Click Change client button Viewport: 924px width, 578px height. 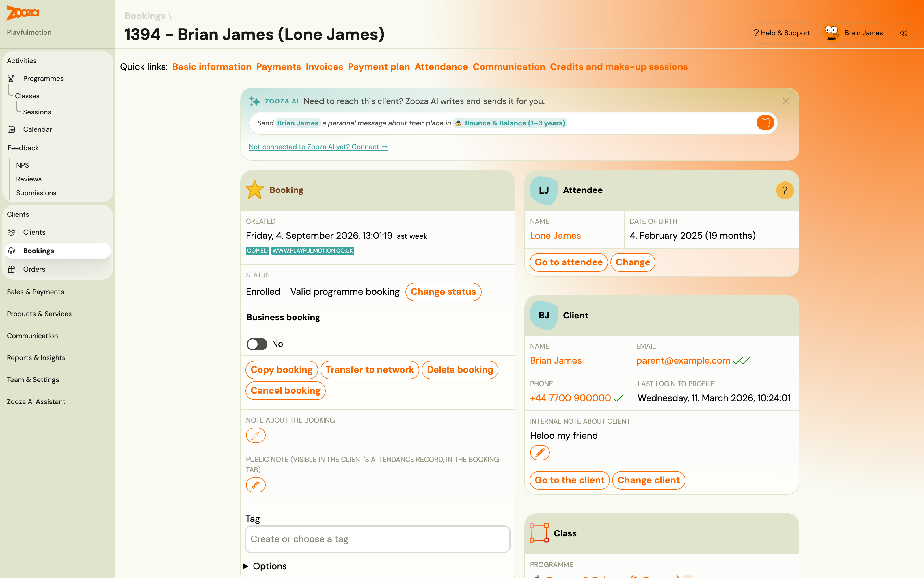tap(648, 480)
